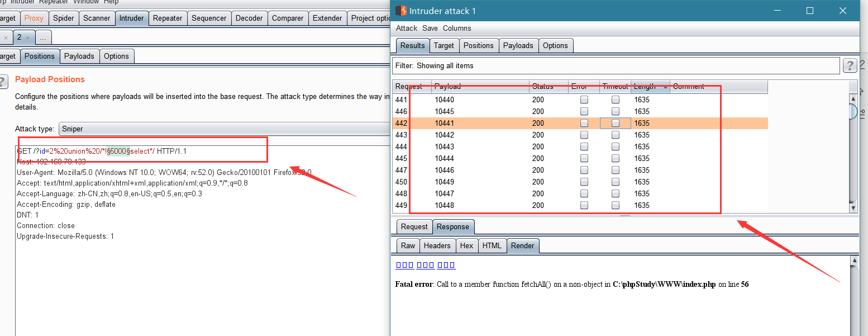The width and height of the screenshot is (868, 336).
Task: Tick the Timeout checkbox in the payload 10446 row
Action: click(616, 170)
